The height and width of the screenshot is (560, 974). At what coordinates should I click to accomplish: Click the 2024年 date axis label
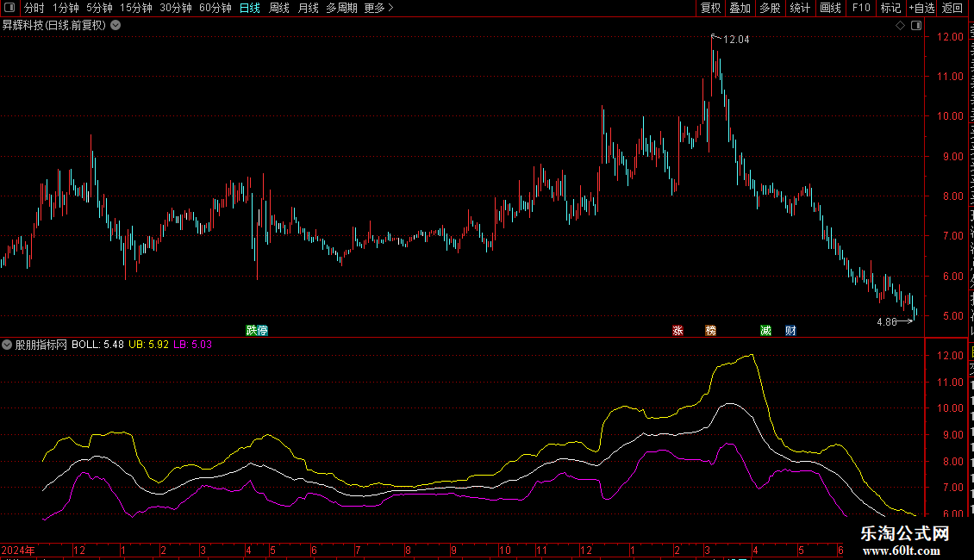point(18,550)
